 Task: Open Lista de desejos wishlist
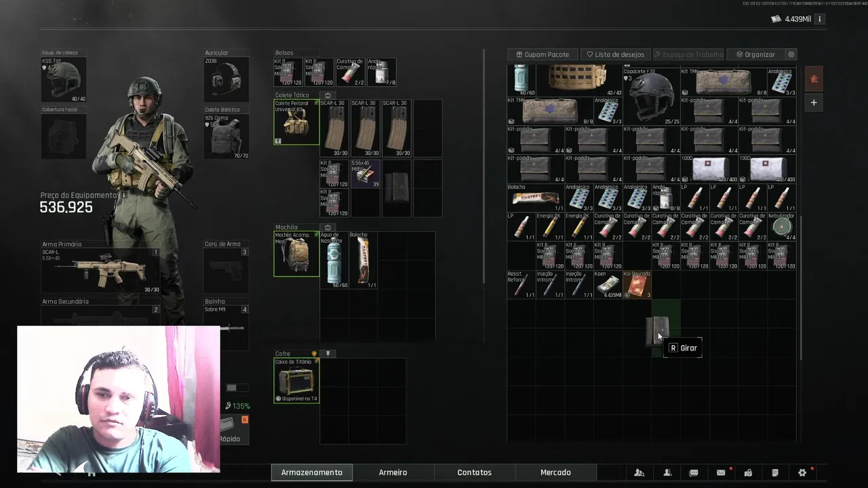(x=615, y=54)
